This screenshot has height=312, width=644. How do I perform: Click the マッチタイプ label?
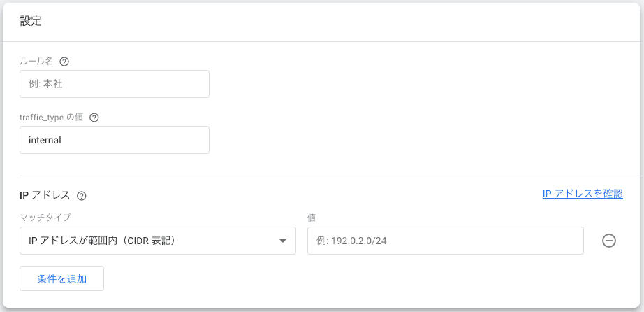(x=45, y=218)
